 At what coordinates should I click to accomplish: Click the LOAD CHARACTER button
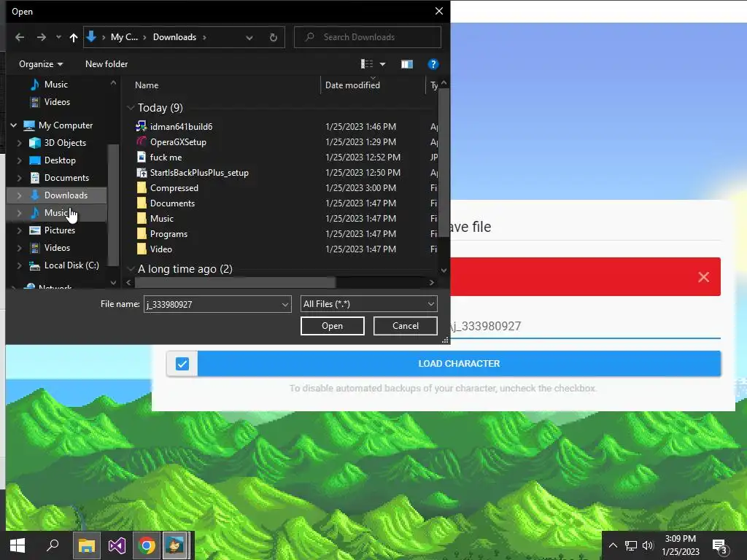click(x=459, y=364)
